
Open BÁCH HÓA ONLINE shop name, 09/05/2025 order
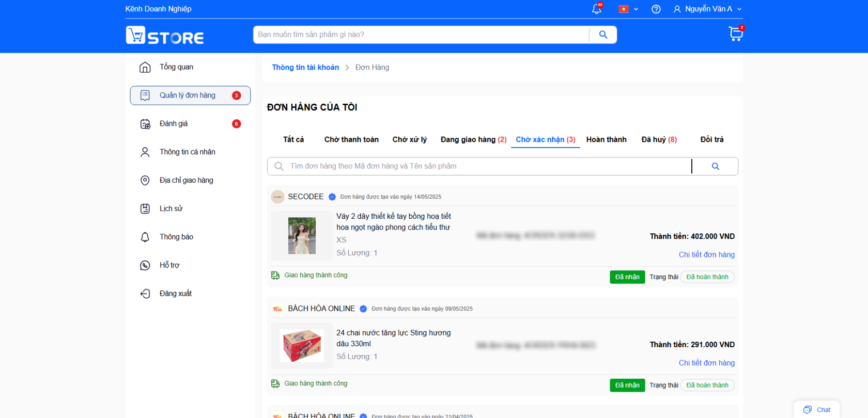click(x=321, y=309)
